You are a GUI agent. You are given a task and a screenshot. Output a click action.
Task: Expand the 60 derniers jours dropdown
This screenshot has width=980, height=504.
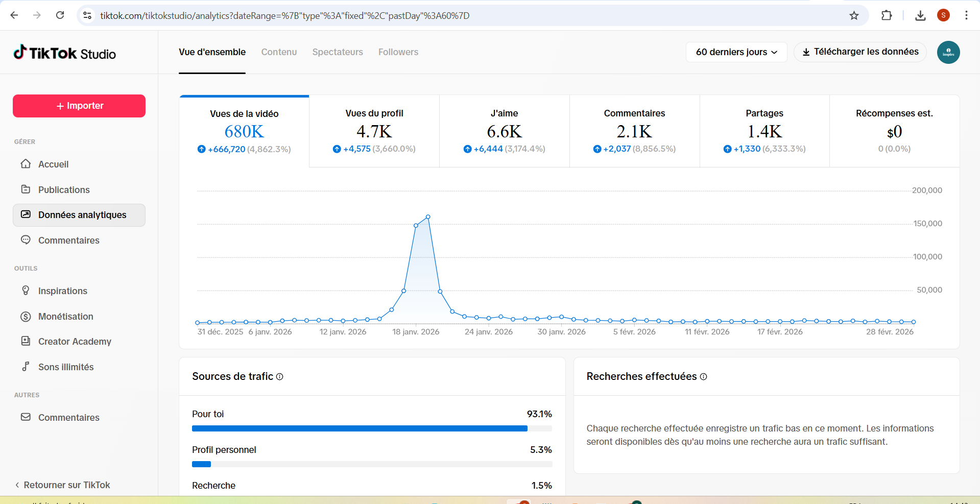[x=736, y=52]
